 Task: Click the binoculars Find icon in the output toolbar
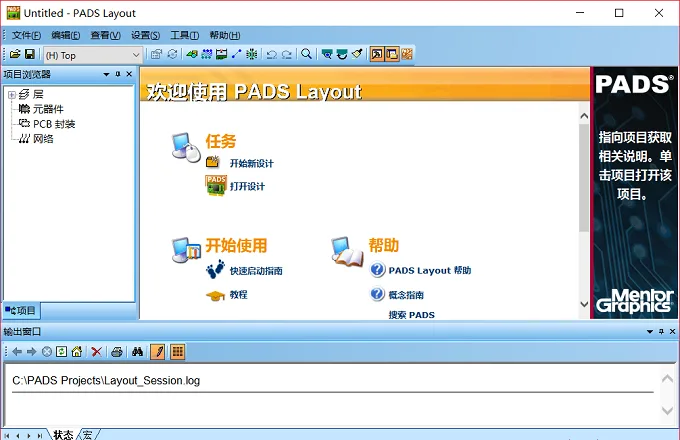point(137,352)
